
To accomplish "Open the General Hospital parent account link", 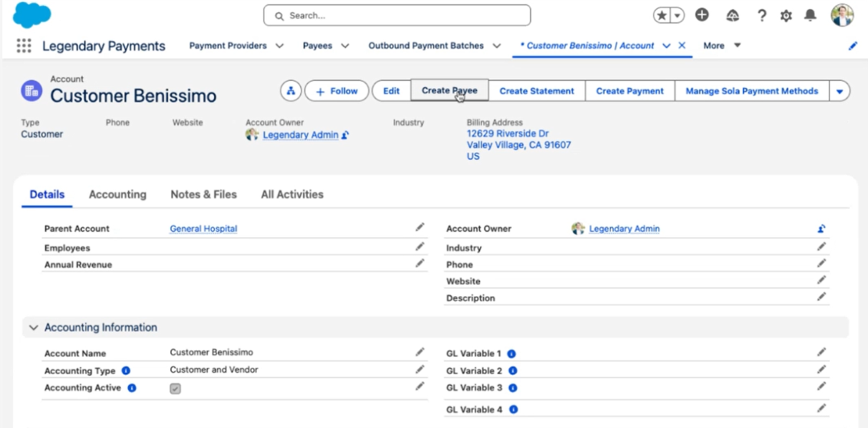I will pyautogui.click(x=203, y=229).
